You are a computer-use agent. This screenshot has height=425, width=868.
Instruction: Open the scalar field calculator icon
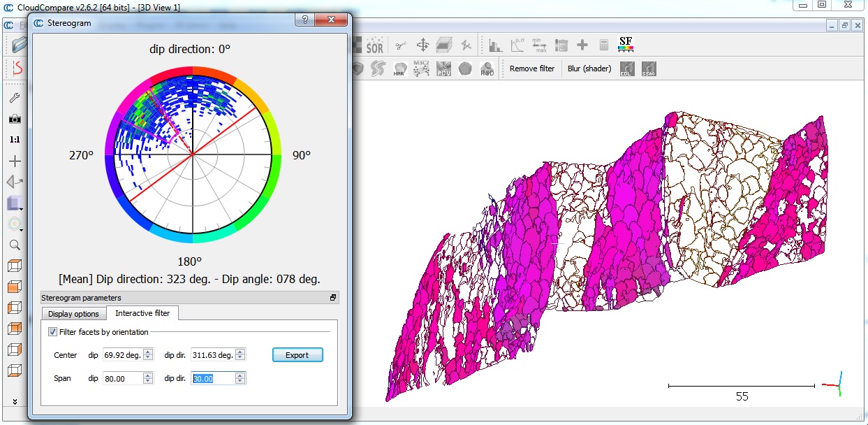(604, 45)
